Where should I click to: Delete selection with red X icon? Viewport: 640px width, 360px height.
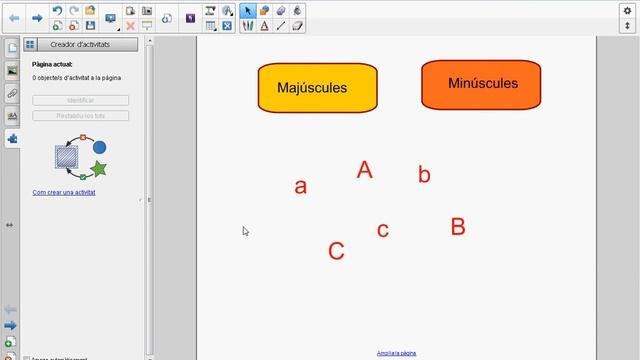point(130,26)
